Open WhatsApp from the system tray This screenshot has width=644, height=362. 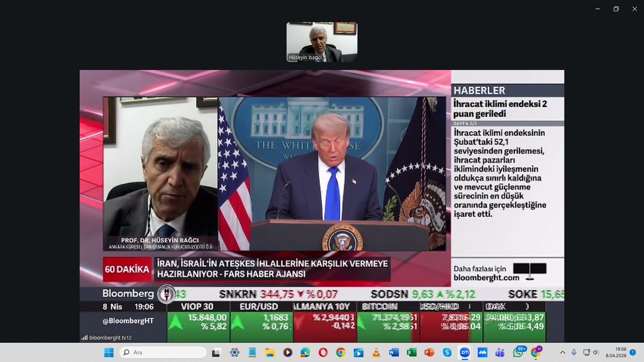click(x=517, y=352)
